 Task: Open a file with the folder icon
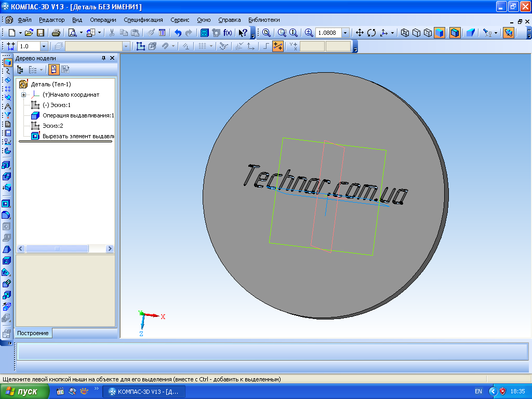[x=29, y=33]
